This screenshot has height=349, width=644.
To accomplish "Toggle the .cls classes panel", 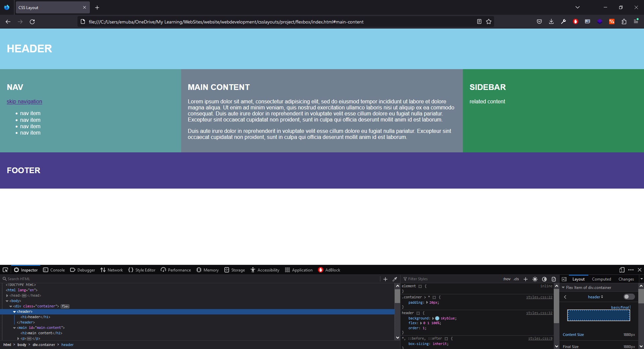I will [516, 279].
